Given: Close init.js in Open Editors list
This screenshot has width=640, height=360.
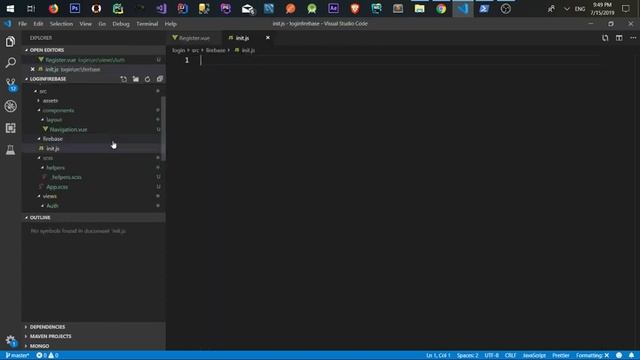Looking at the screenshot, I should tap(33, 69).
